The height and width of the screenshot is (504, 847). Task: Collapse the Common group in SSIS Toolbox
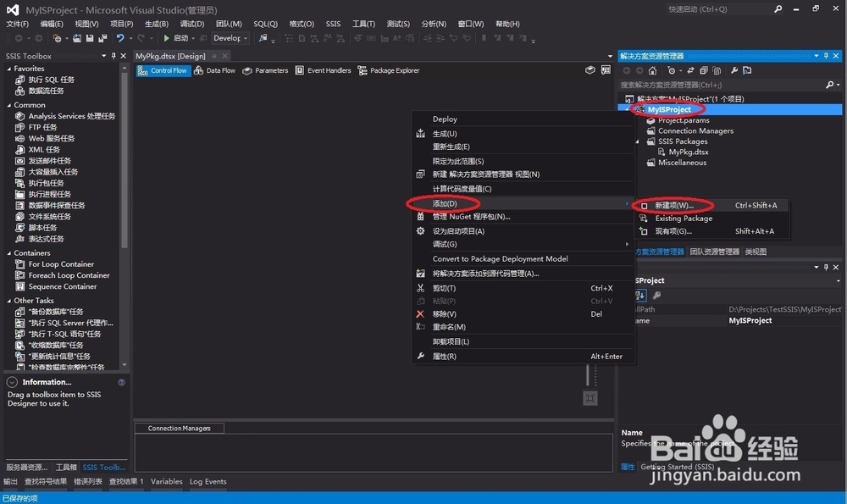pos(8,105)
